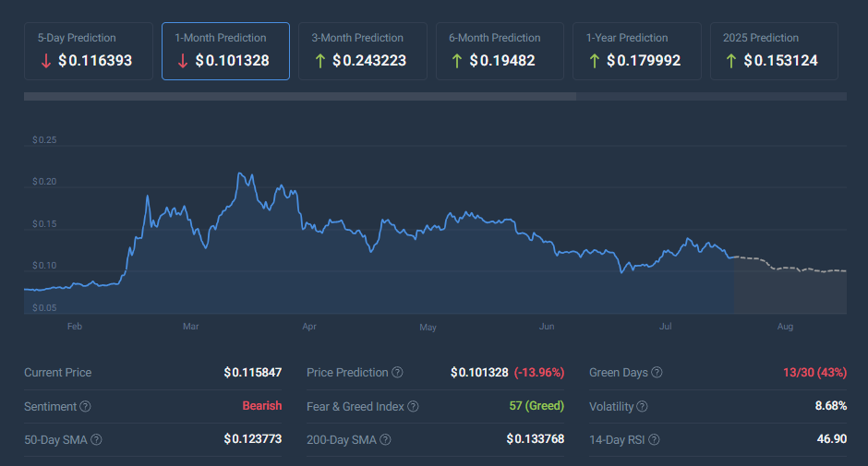Select the 1-Month Prediction tab
The image size is (868, 466).
(225, 51)
